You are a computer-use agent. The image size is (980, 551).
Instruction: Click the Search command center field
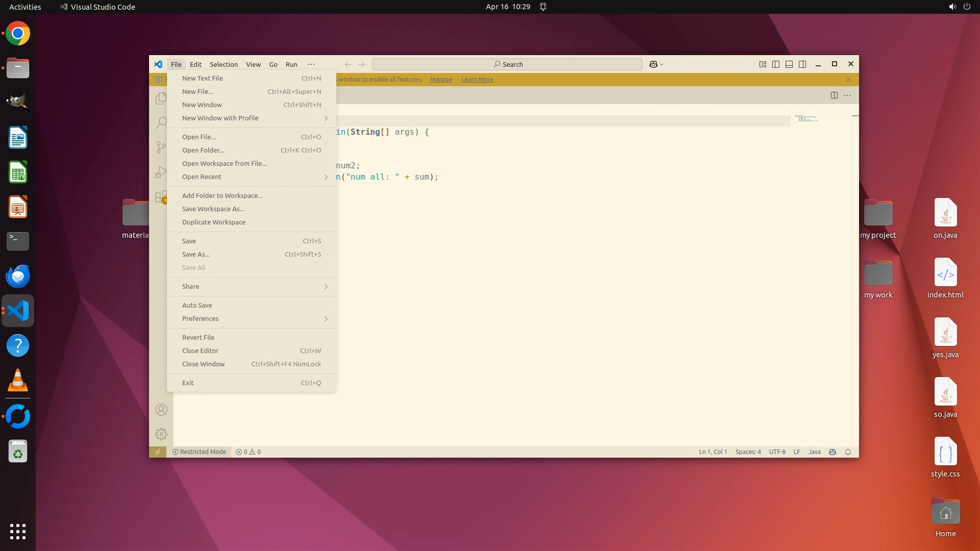(x=507, y=64)
